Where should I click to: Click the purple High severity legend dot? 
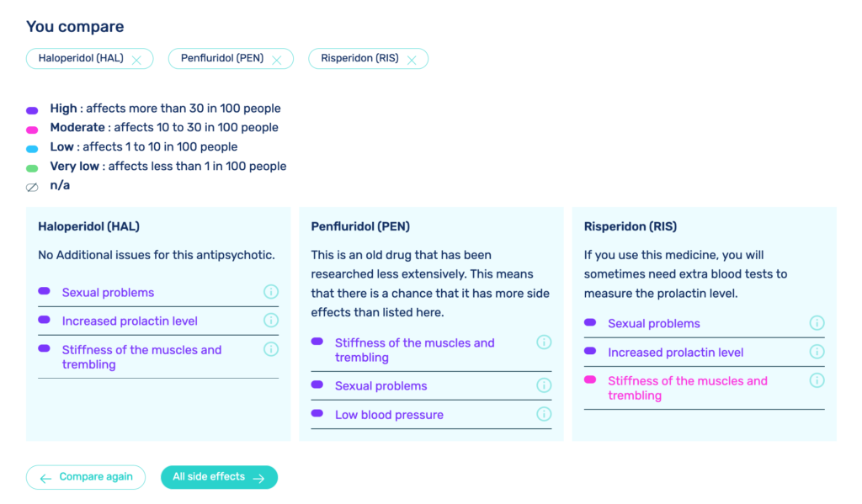click(31, 109)
